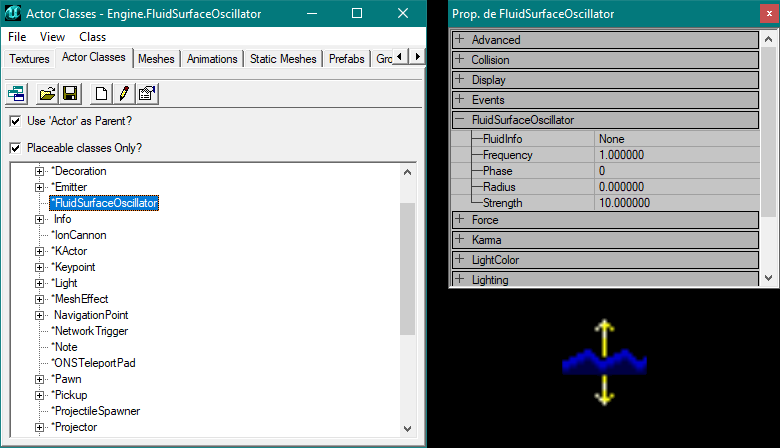
Task: Expand the Info tree node
Action: pos(39,219)
